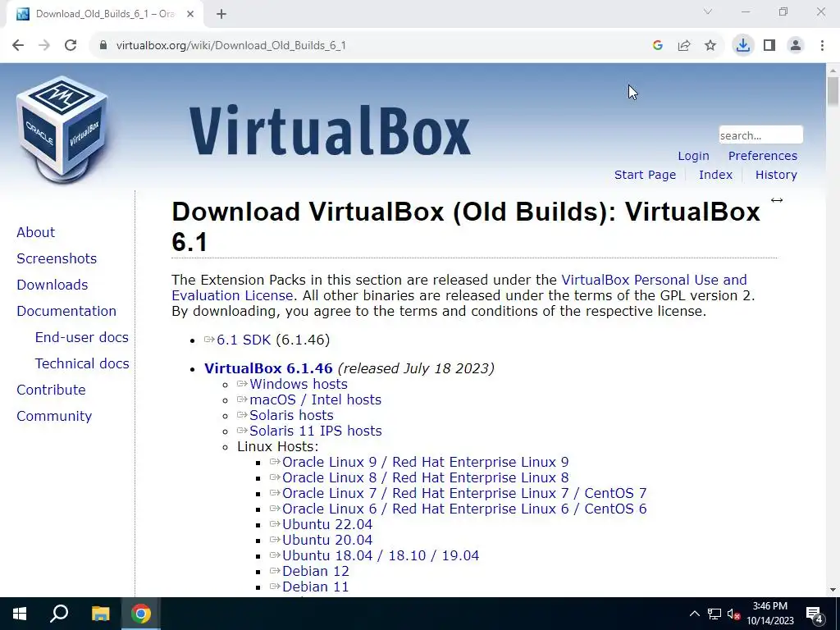Download macOS / Intel hosts build
This screenshot has width=840, height=630.
click(x=316, y=399)
